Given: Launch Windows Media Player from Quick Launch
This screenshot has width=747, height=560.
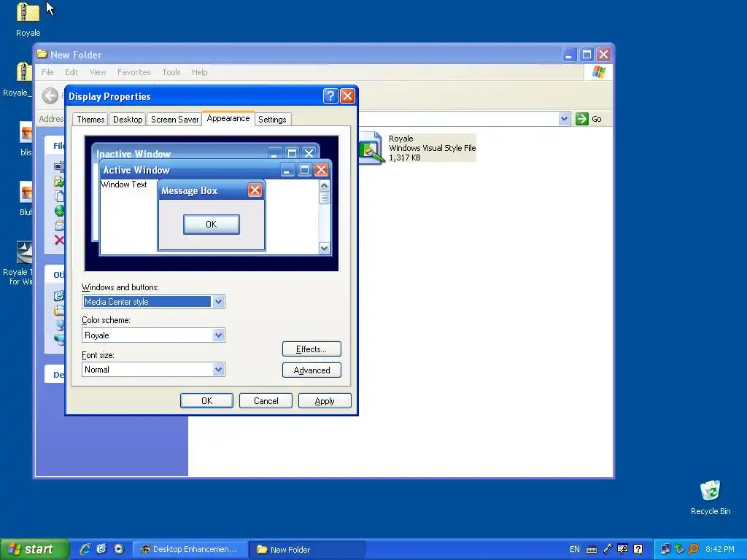Looking at the screenshot, I should [x=119, y=549].
